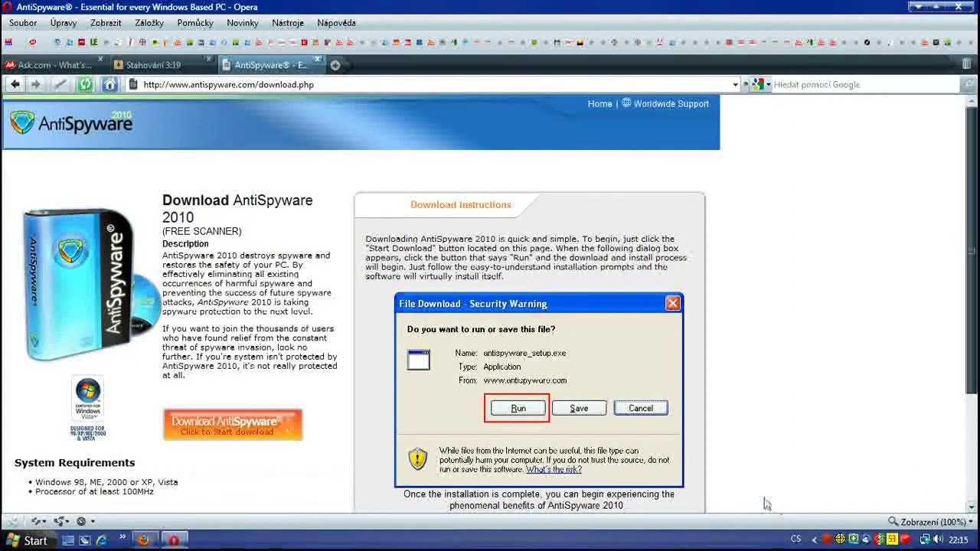Viewport: 980px width, 551px height.
Task: Open the Pomůcky menu
Action: click(195, 23)
